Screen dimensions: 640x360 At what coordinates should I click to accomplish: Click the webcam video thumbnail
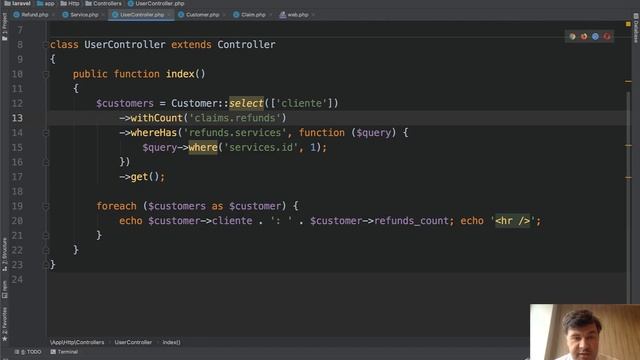click(x=585, y=332)
